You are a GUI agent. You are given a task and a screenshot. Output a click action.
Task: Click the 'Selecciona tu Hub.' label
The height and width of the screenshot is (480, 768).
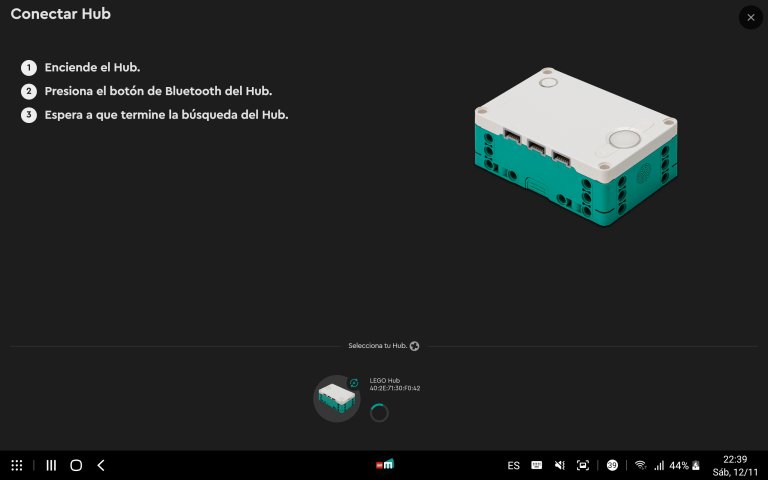[x=378, y=346]
